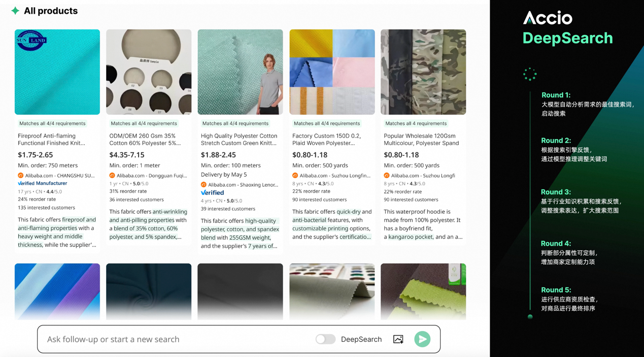This screenshot has width=644, height=357.
Task: Click the green send arrow button
Action: pyautogui.click(x=422, y=339)
